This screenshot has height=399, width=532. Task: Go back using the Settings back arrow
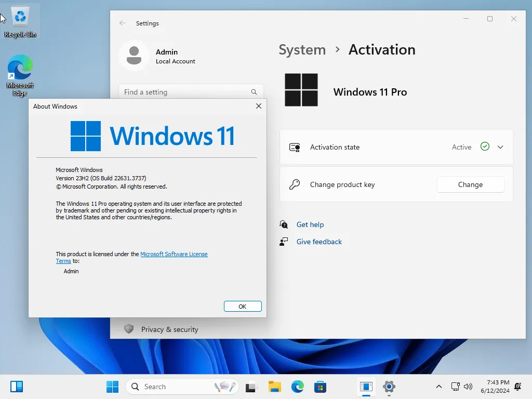click(x=123, y=23)
